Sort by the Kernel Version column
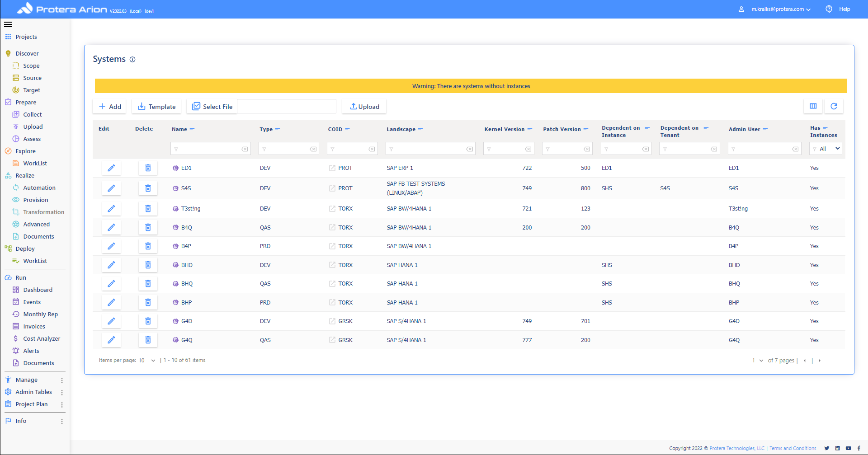868x455 pixels. point(505,129)
